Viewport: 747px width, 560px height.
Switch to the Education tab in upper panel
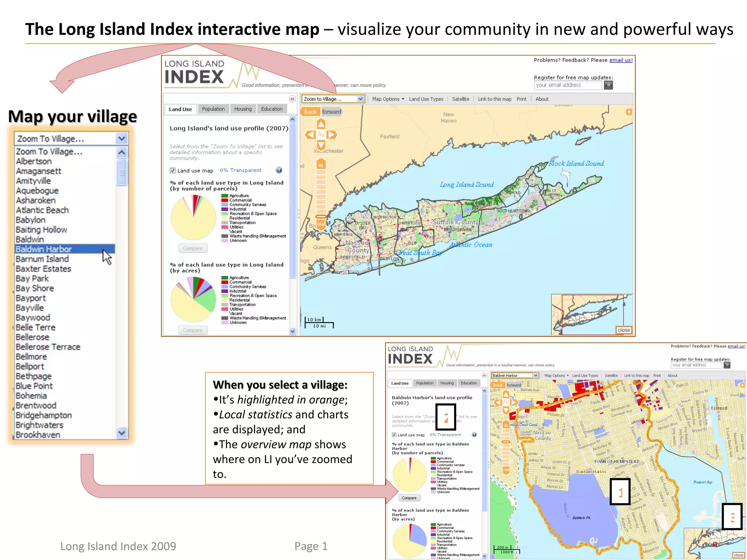272,109
